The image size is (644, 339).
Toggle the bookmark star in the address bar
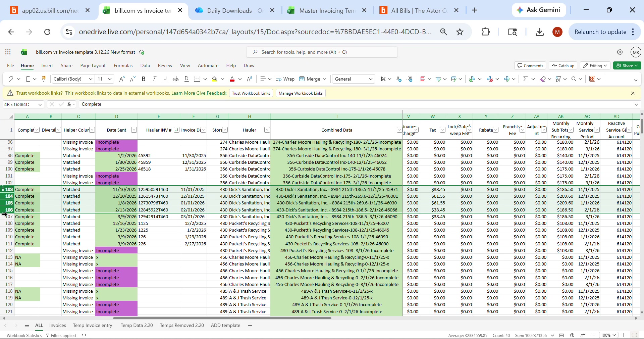click(x=460, y=32)
